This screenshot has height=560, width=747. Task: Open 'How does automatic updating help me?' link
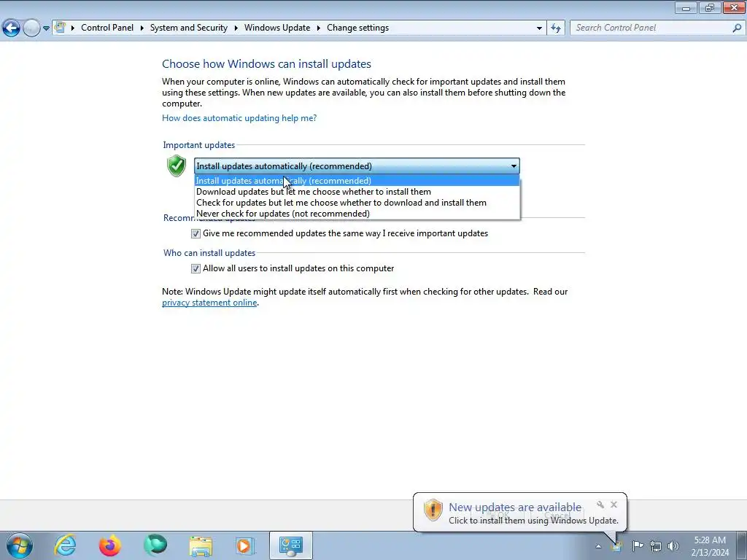[239, 118]
